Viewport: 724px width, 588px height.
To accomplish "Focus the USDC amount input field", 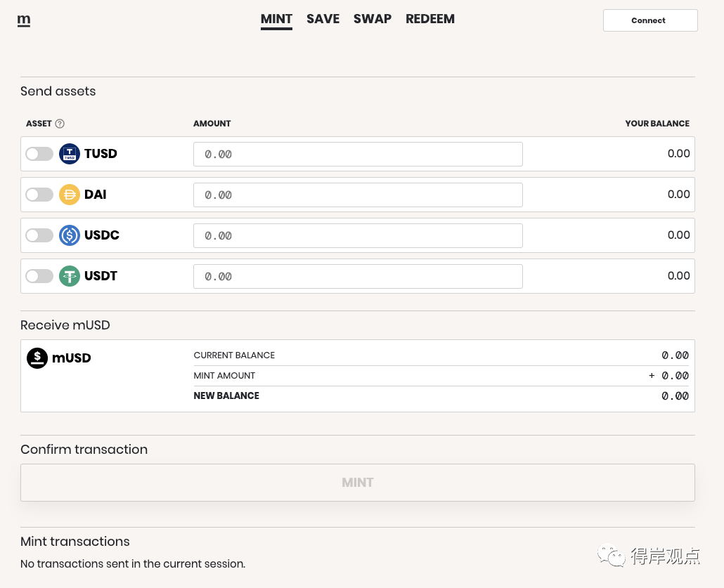I will coord(358,235).
